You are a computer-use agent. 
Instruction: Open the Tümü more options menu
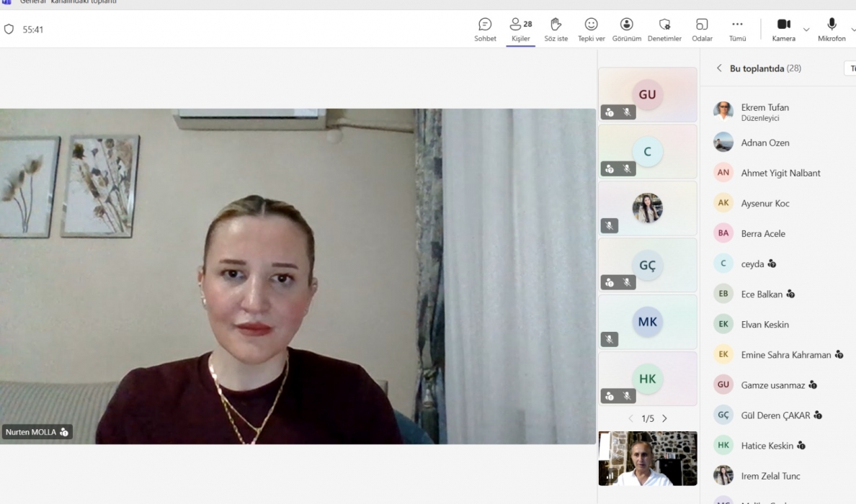pyautogui.click(x=737, y=29)
